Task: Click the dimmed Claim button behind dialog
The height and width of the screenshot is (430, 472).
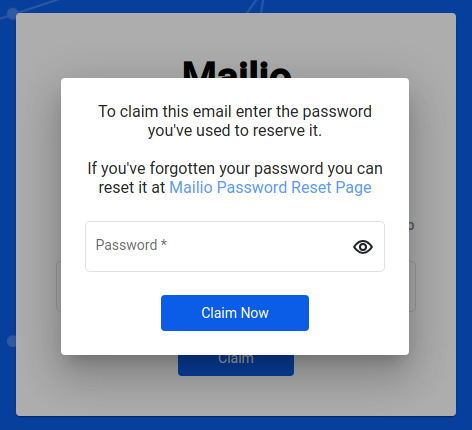Action: (x=236, y=365)
